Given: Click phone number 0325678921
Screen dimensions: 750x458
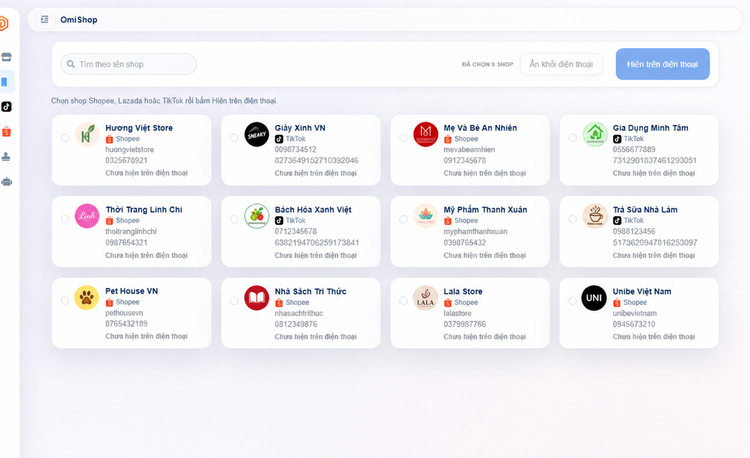Looking at the screenshot, I should [126, 161].
